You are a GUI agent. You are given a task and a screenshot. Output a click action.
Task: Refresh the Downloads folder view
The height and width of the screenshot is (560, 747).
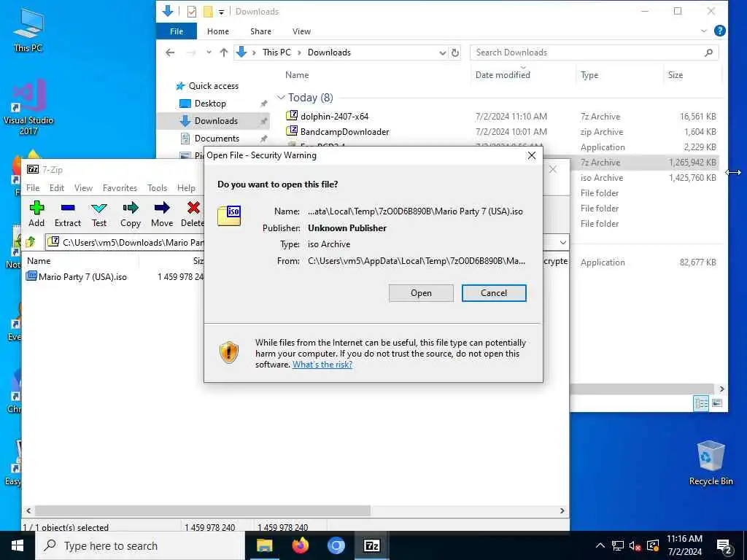[x=455, y=52]
